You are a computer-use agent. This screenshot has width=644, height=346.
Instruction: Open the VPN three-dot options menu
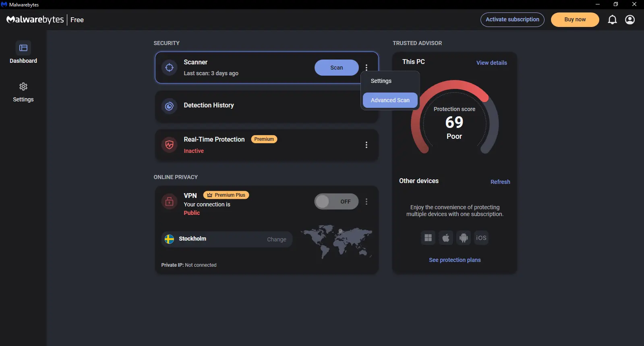pyautogui.click(x=367, y=202)
